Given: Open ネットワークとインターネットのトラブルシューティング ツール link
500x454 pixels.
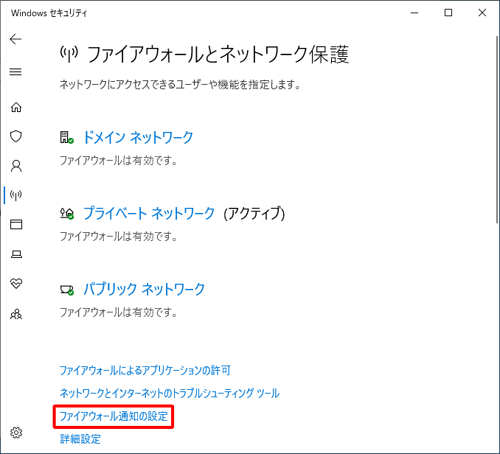Looking at the screenshot, I should pyautogui.click(x=169, y=393).
